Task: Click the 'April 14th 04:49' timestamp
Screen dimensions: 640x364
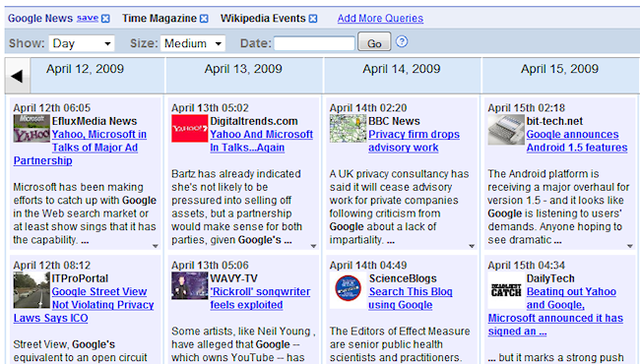Action: tap(368, 266)
